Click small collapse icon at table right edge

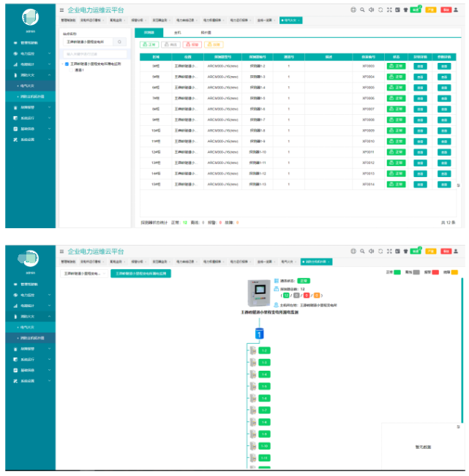click(x=458, y=185)
